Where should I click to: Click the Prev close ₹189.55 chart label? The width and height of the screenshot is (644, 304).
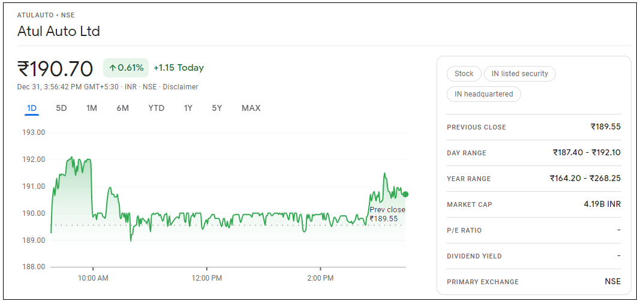click(x=387, y=214)
